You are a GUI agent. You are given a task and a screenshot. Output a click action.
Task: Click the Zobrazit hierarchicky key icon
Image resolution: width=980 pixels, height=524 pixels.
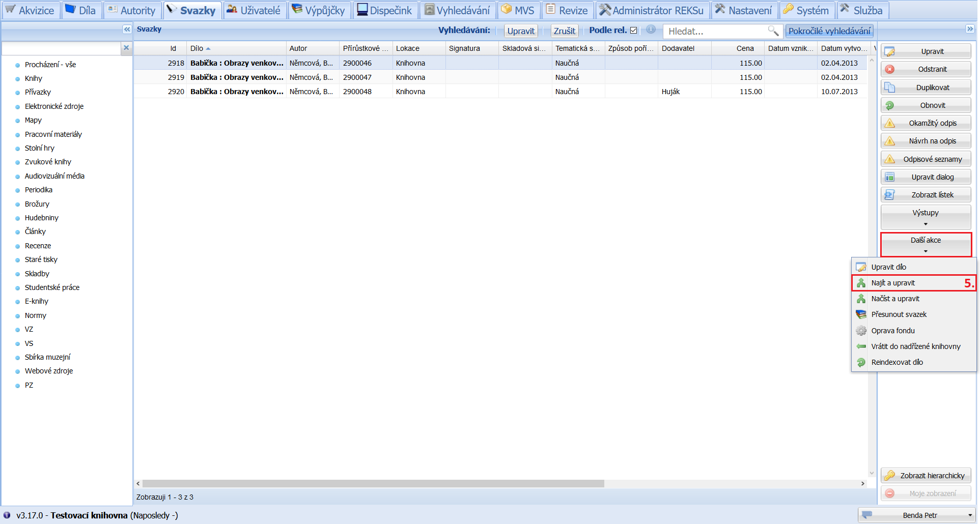point(890,476)
